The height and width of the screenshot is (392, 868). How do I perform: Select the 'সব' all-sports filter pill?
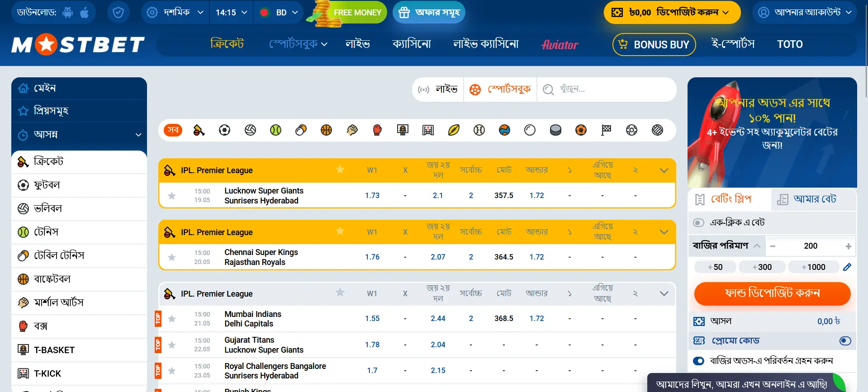tap(173, 130)
